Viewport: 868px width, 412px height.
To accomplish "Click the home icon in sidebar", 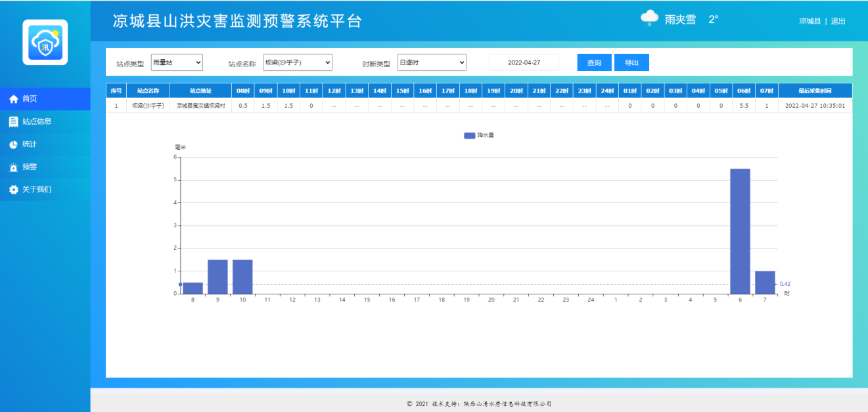I will 13,99.
